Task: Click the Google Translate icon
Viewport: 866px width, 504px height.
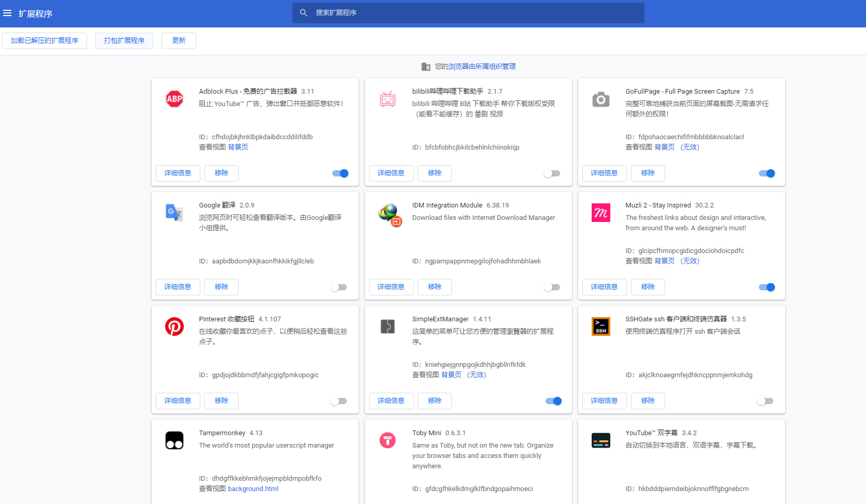Action: (174, 212)
